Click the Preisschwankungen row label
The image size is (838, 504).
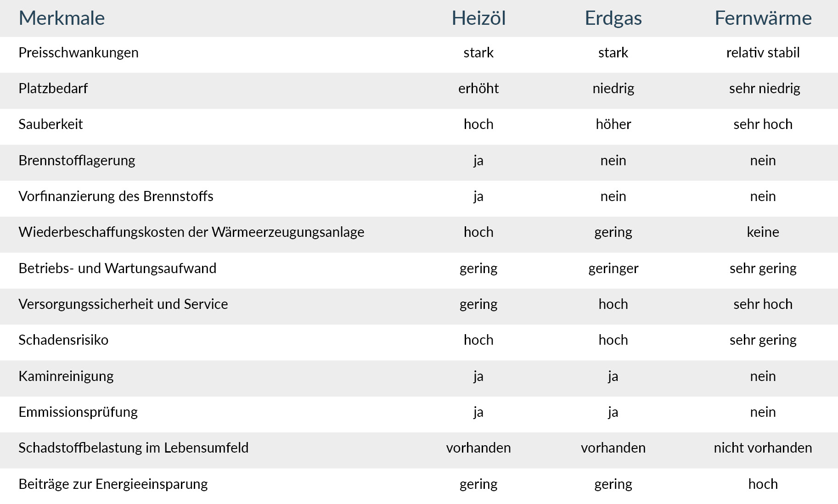pyautogui.click(x=79, y=53)
